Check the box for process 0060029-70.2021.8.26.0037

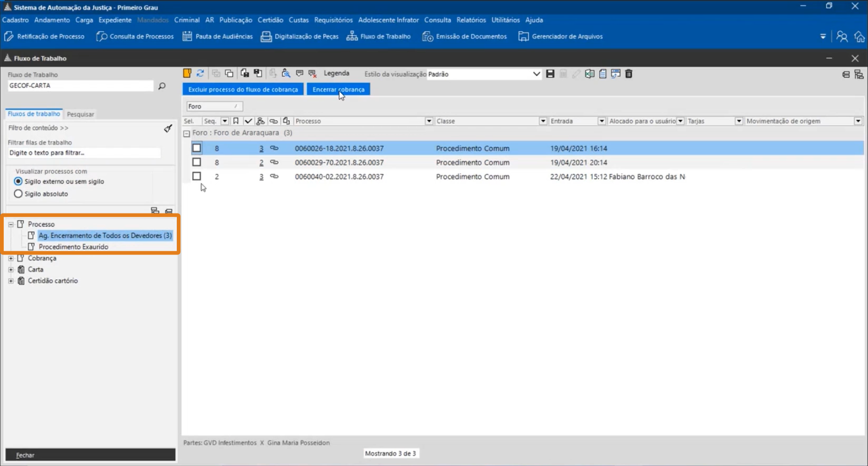coord(196,163)
